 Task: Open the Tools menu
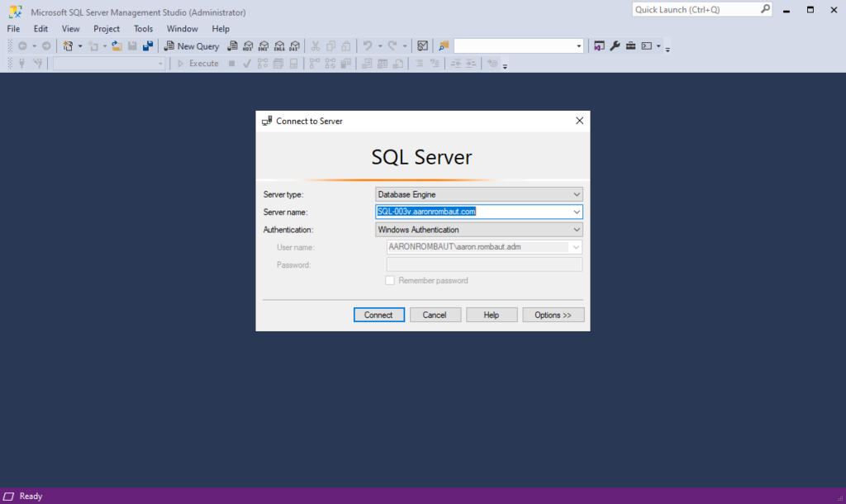[x=143, y=29]
